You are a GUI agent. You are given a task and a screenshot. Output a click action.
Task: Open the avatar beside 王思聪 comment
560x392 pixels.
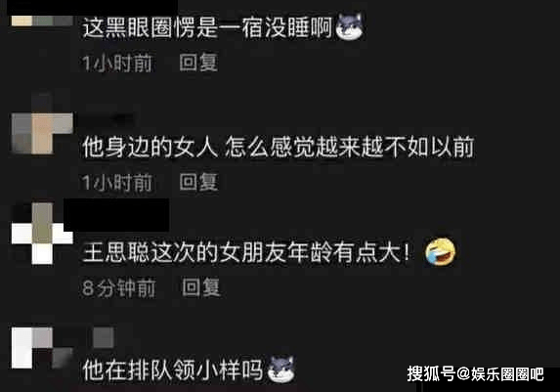click(42, 234)
